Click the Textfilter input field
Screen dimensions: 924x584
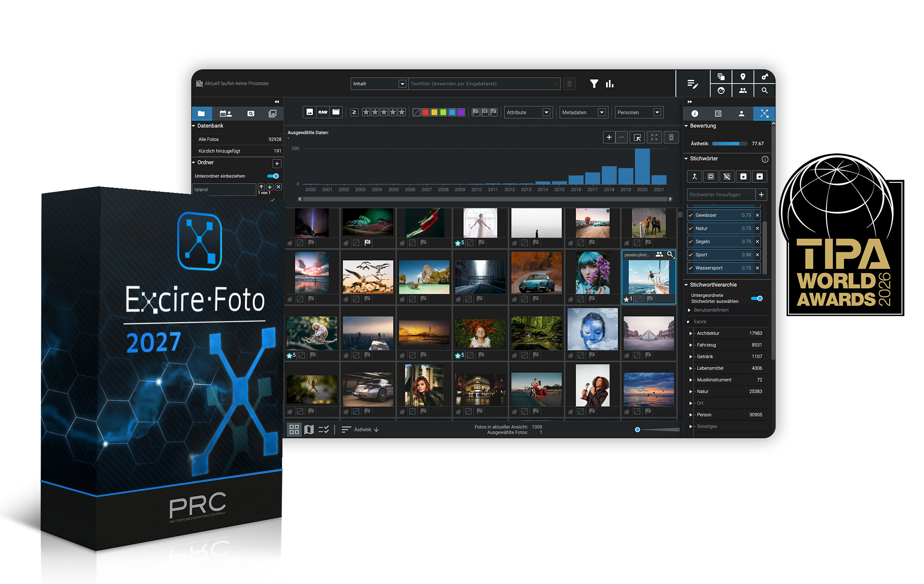coord(484,84)
